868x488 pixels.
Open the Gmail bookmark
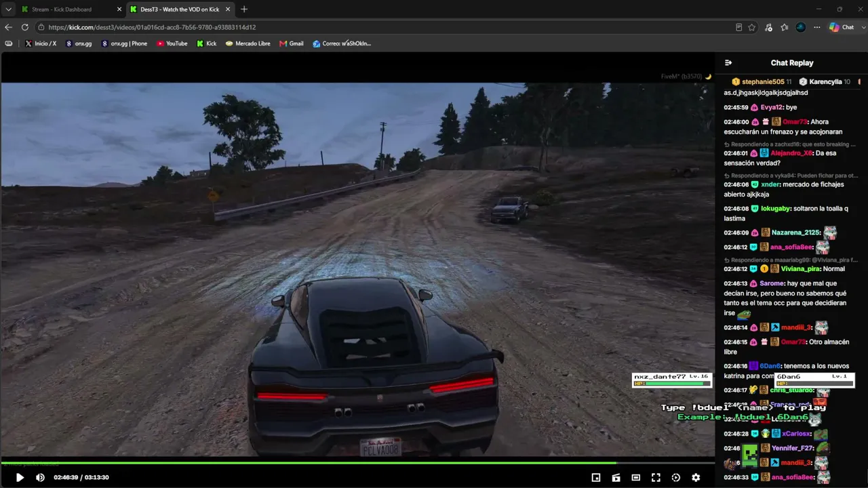tap(292, 43)
